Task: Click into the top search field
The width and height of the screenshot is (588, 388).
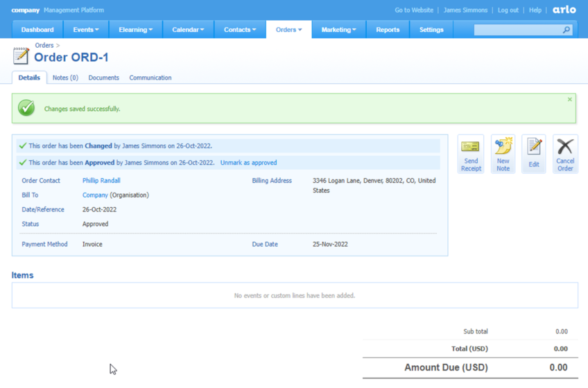Action: [x=517, y=30]
